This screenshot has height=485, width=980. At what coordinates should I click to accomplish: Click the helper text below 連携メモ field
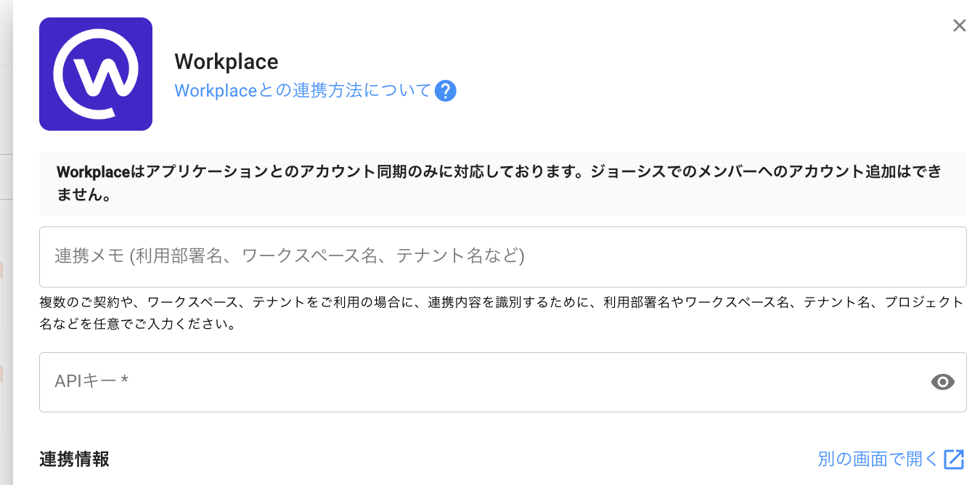click(501, 302)
